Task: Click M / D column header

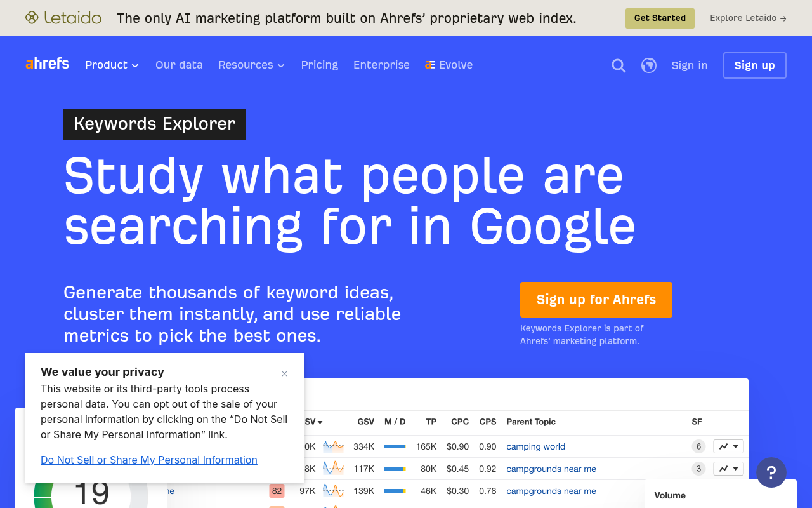Action: tap(395, 422)
